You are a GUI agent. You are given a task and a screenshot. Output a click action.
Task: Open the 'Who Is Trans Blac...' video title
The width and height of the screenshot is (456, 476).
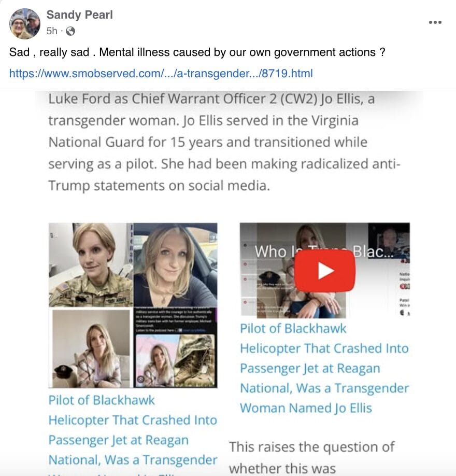click(324, 251)
